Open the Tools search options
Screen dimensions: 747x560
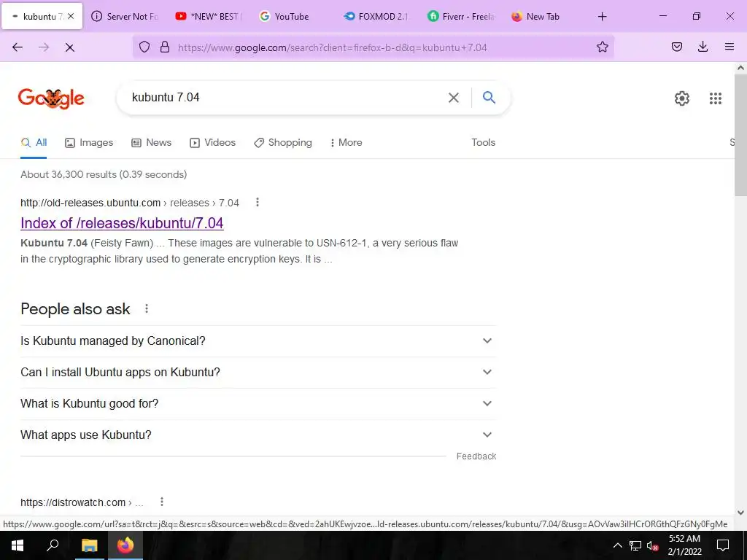[483, 142]
